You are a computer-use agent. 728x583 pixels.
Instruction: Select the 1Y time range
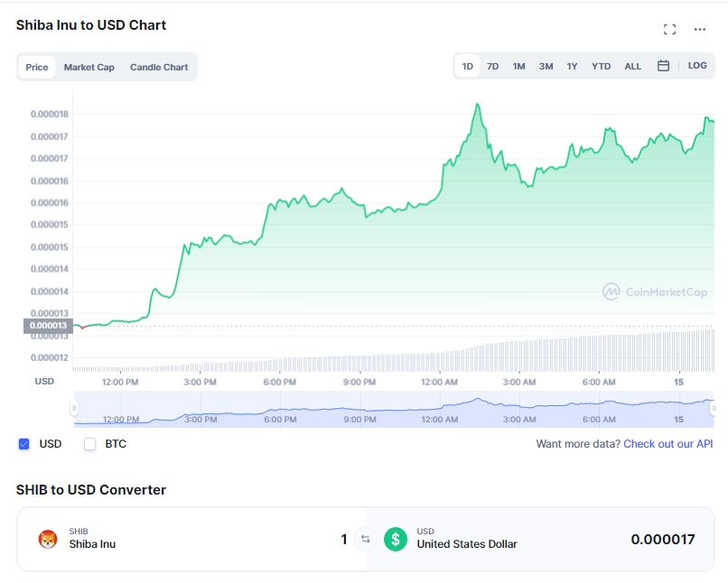click(572, 66)
